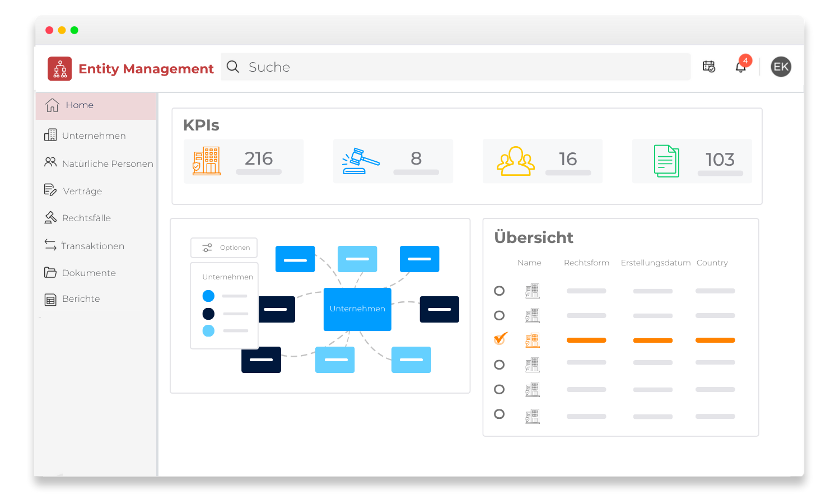Click the sliders icon in Optionen button
This screenshot has width=840, height=504.
click(x=207, y=248)
